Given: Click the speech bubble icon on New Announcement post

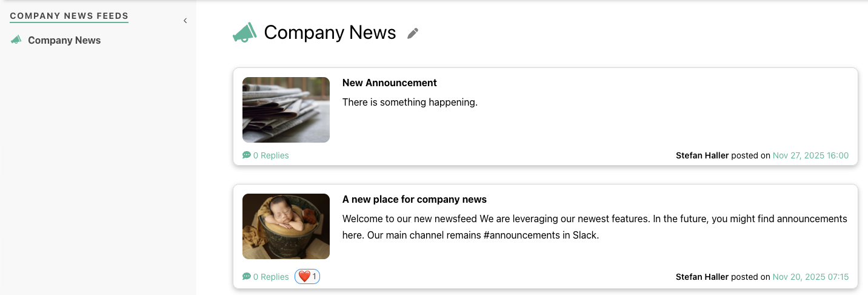Looking at the screenshot, I should [246, 155].
